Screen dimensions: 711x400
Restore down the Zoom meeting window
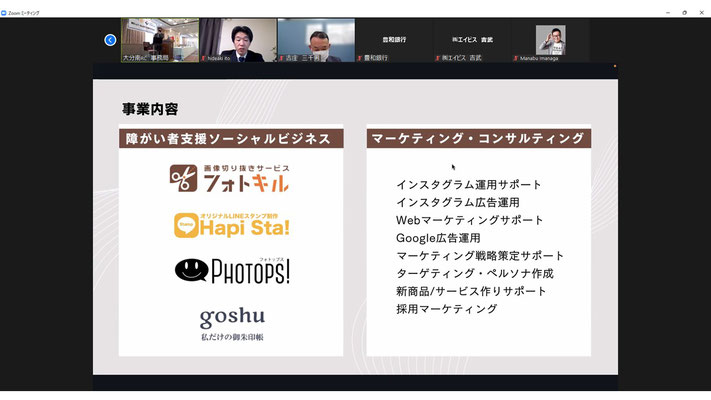[685, 13]
